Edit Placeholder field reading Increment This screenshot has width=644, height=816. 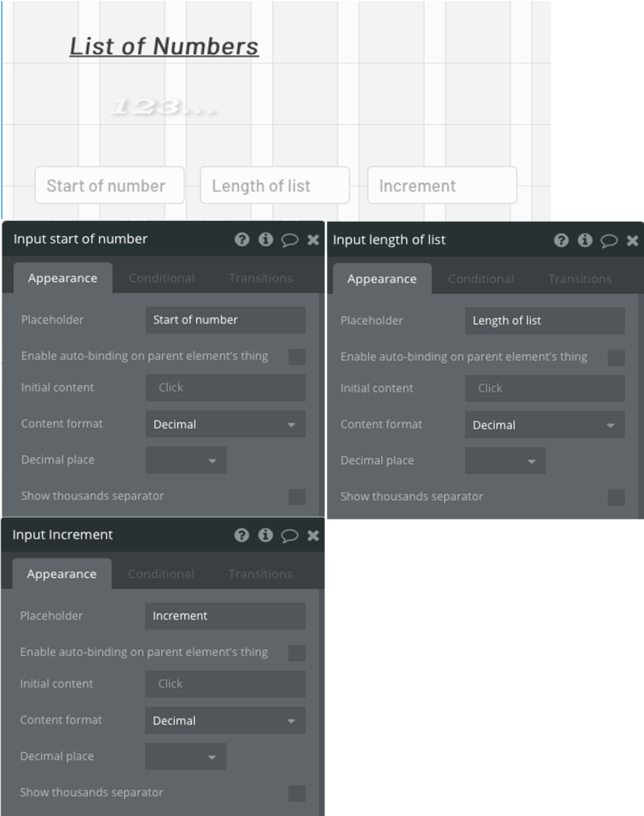[x=225, y=616]
